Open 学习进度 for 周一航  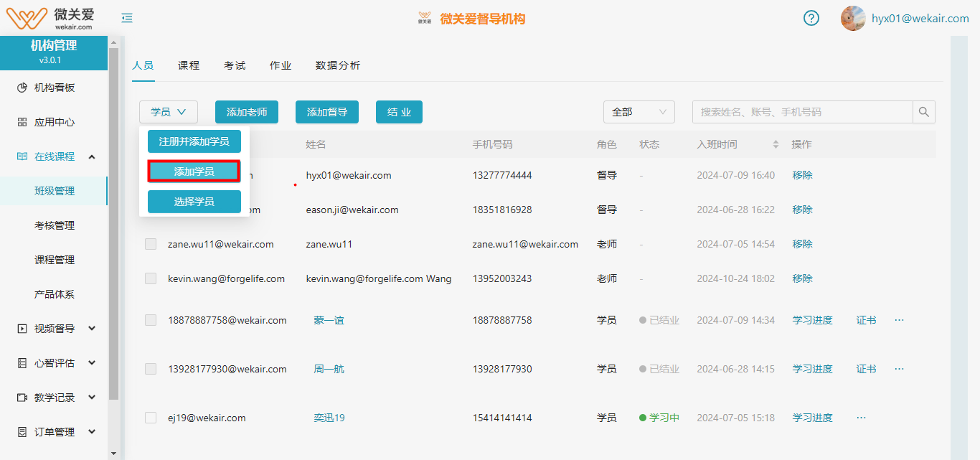pyautogui.click(x=812, y=369)
